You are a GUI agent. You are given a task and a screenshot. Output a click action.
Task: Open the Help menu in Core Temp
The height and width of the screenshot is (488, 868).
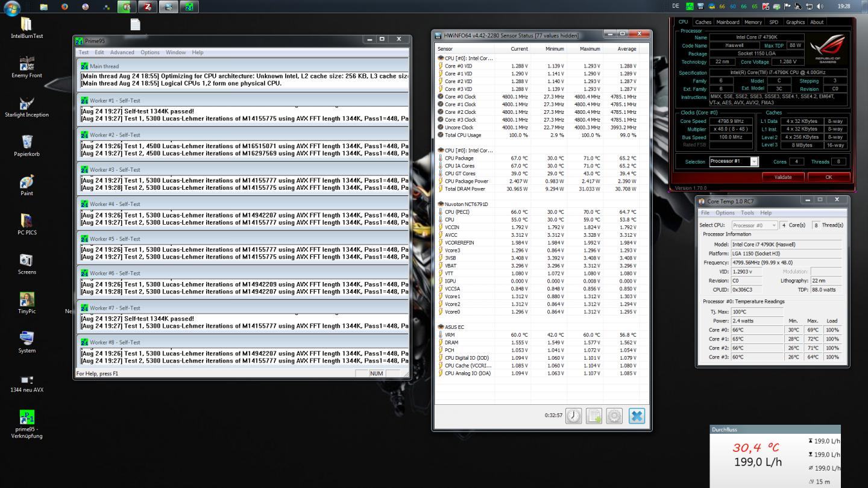pyautogui.click(x=766, y=213)
